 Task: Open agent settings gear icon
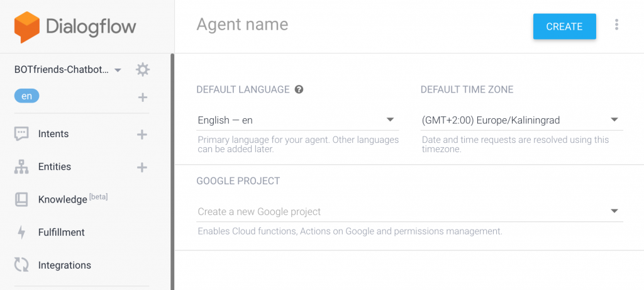[143, 70]
